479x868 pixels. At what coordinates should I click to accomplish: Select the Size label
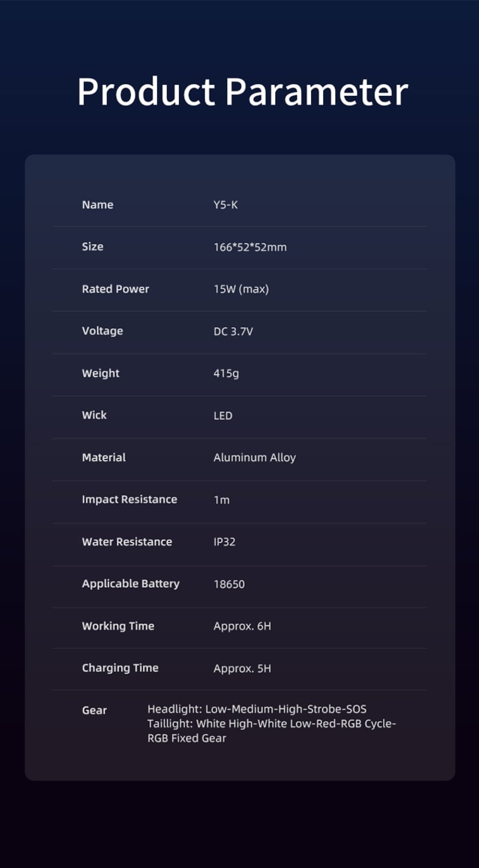pyautogui.click(x=93, y=247)
